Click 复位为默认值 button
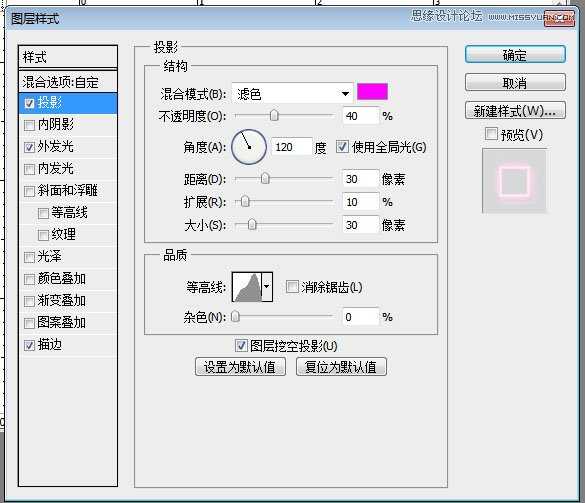The image size is (585, 503). (341, 367)
